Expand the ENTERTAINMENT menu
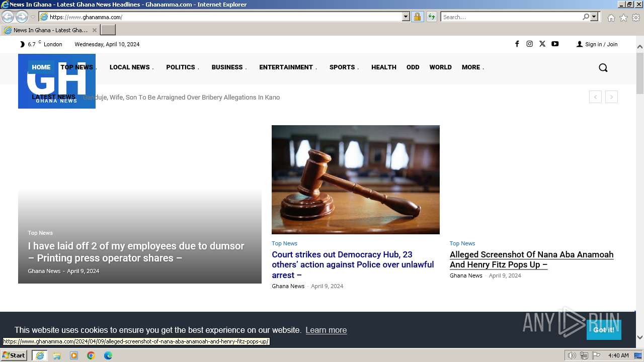Image resolution: width=644 pixels, height=362 pixels. (288, 67)
